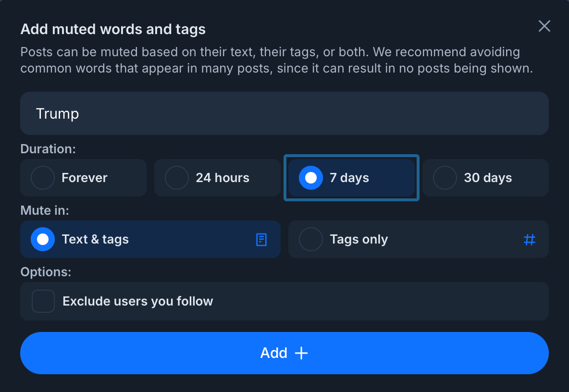Screen dimensions: 569x392
Task: Click the Options section label
Action: click(46, 272)
